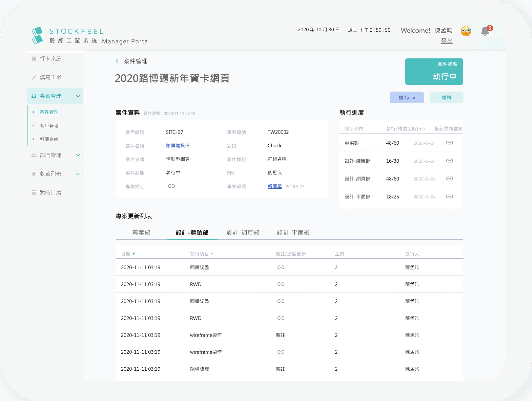The image size is (532, 401).
Task: Collapse the 專案管理 sidebar menu
Action: pyautogui.click(x=78, y=96)
